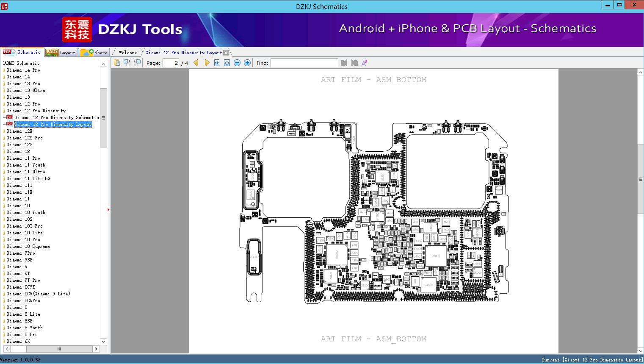Click the copy pages icon in the viewer toolbar

tap(117, 63)
